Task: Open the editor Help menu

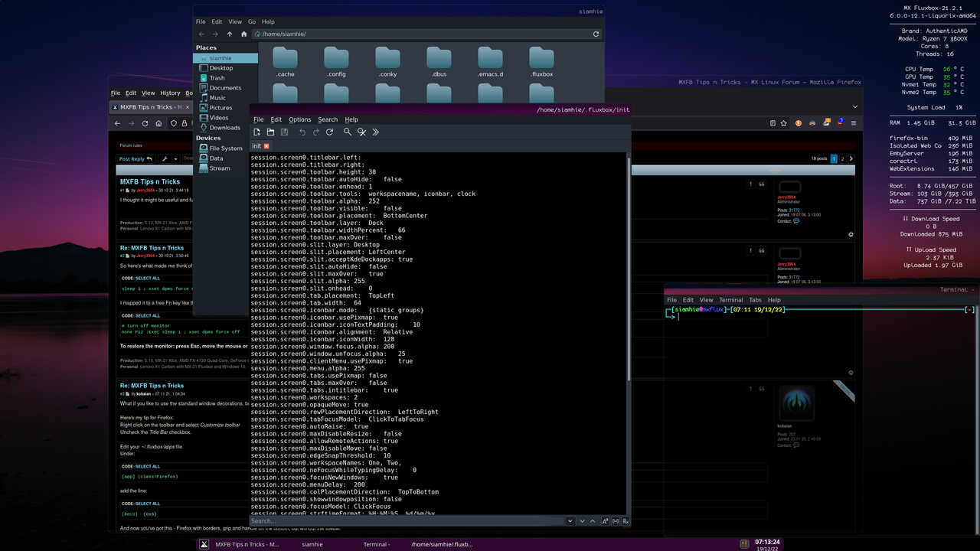Action: click(351, 119)
